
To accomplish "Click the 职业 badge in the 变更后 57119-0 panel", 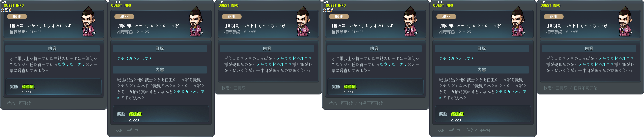I will click(x=339, y=17).
